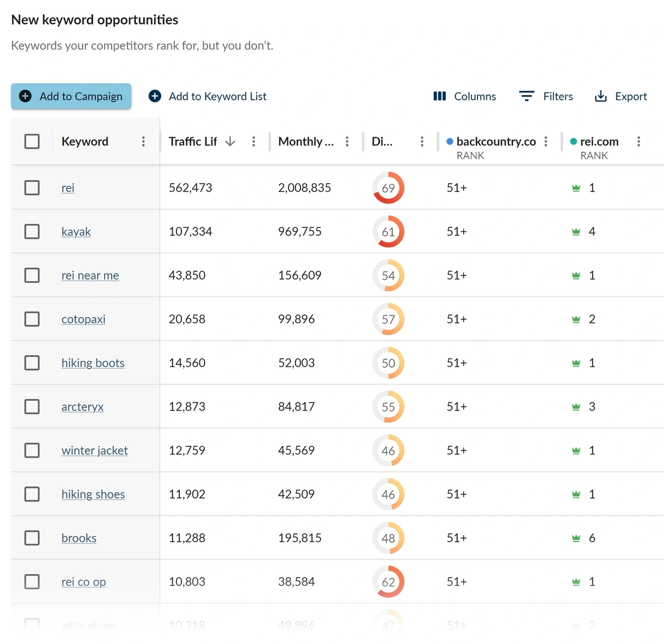Check the box for keyword rei

tap(32, 188)
